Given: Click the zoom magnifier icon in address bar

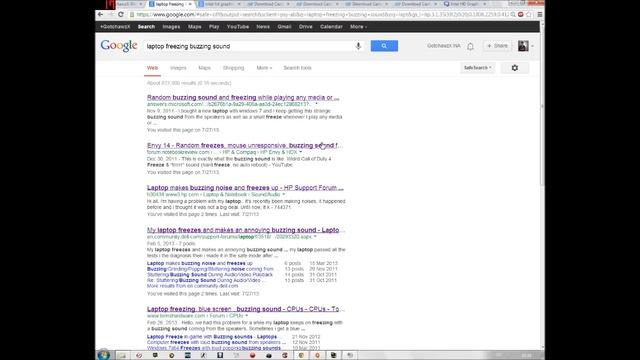Looking at the screenshot, I should pos(513,14).
